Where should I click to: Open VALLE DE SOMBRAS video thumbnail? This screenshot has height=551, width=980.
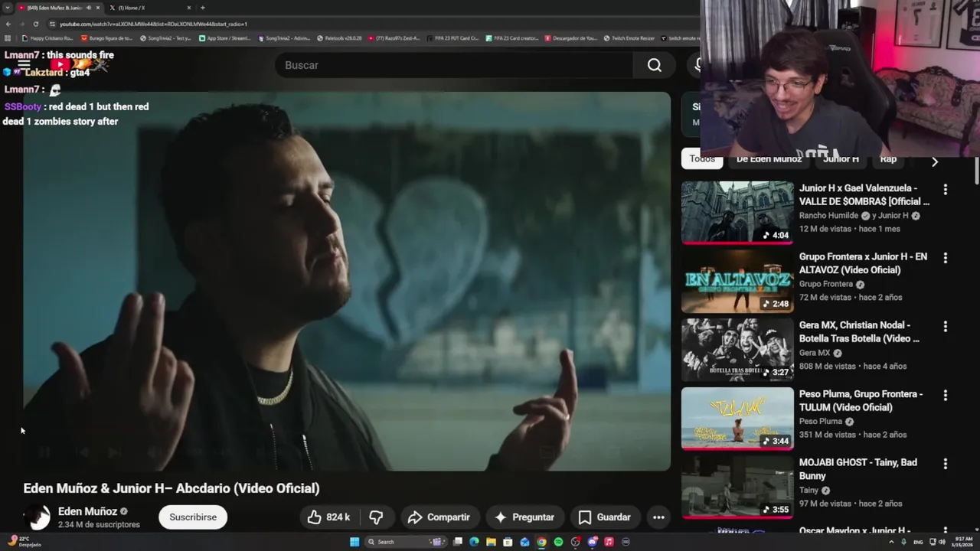click(737, 213)
